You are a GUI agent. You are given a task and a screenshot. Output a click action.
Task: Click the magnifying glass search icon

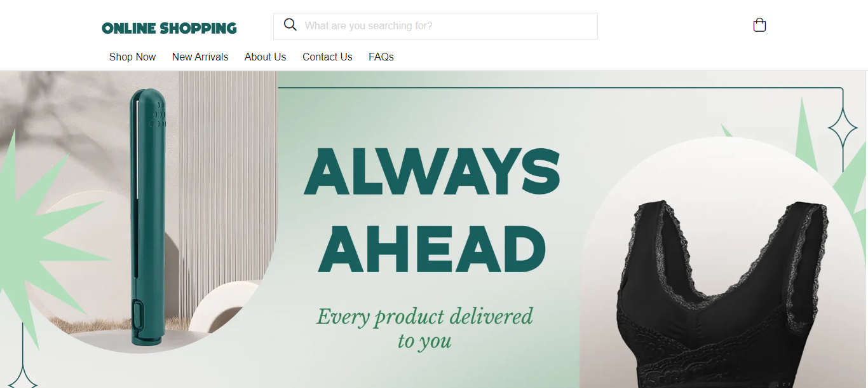[x=290, y=25]
